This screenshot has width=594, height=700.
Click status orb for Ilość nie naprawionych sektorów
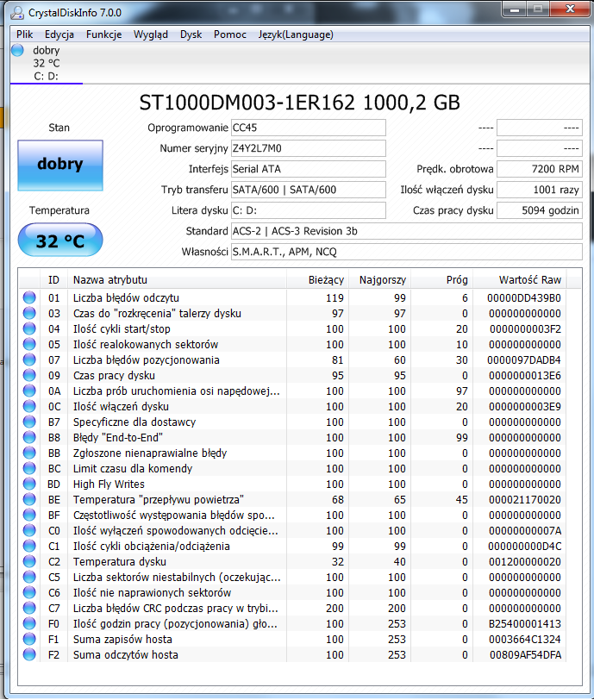coord(29,592)
